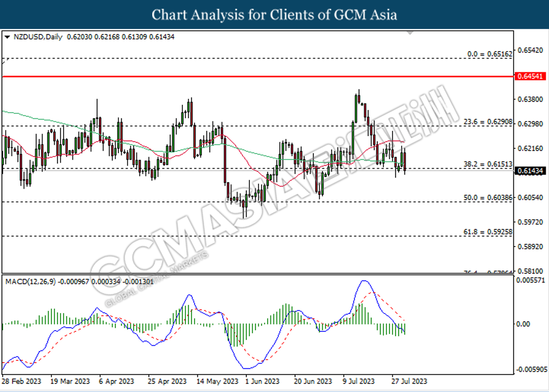Click the 0.00 MACD zero level label
This screenshot has width=549, height=392.
(523, 324)
